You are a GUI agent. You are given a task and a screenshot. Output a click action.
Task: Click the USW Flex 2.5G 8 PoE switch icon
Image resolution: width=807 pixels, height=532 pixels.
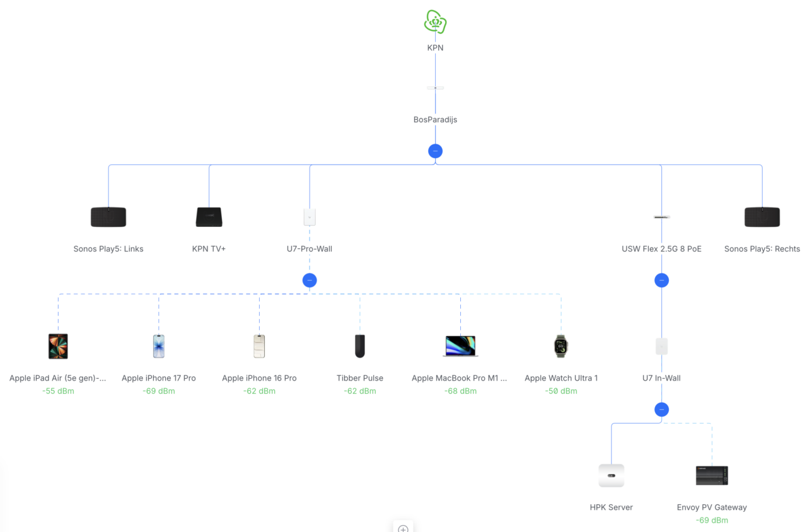click(661, 217)
